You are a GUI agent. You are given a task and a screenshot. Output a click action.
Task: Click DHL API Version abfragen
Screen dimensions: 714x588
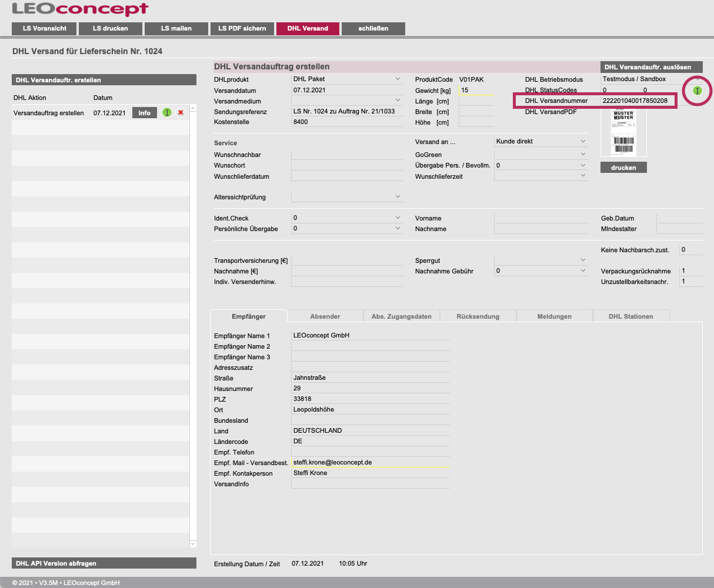(104, 563)
